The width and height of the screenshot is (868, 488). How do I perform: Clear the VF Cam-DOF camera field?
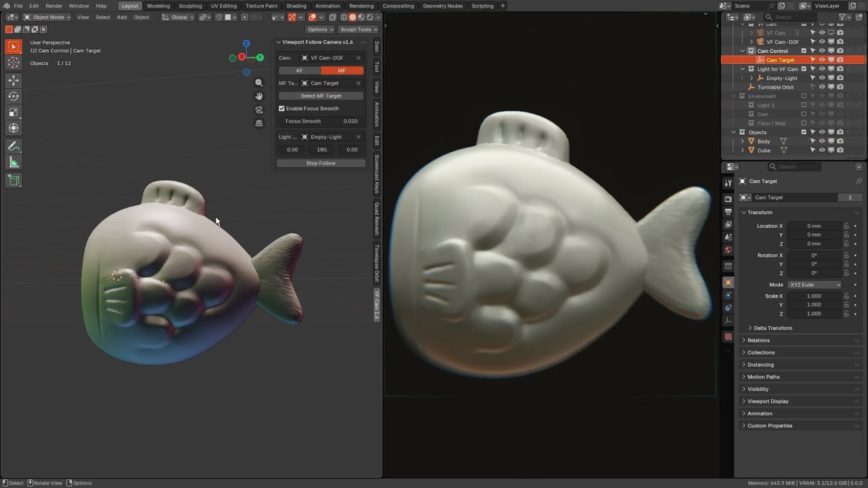[x=358, y=58]
